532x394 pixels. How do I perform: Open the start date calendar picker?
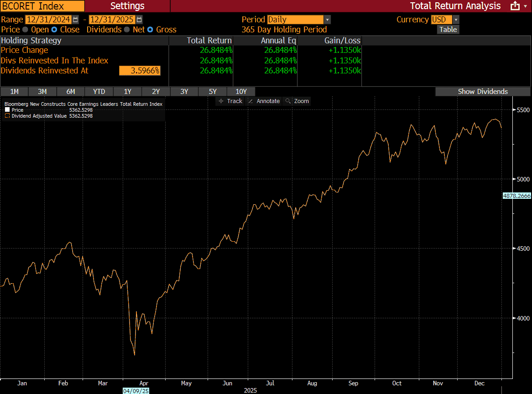(75, 20)
